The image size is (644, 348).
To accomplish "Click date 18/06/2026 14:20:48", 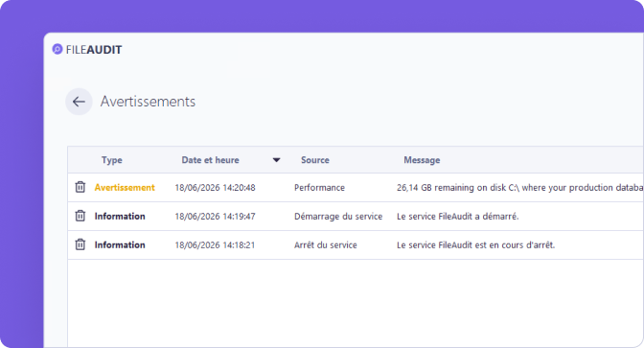I will [x=215, y=188].
